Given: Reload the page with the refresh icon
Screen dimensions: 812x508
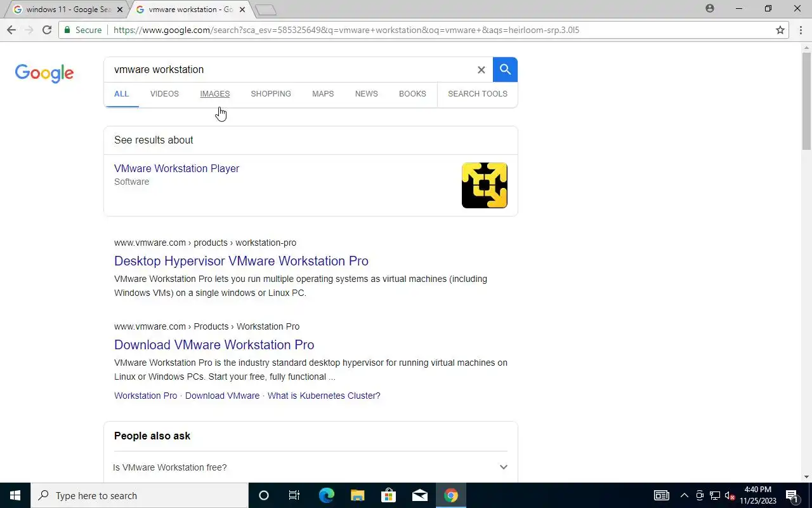Looking at the screenshot, I should pos(47,30).
